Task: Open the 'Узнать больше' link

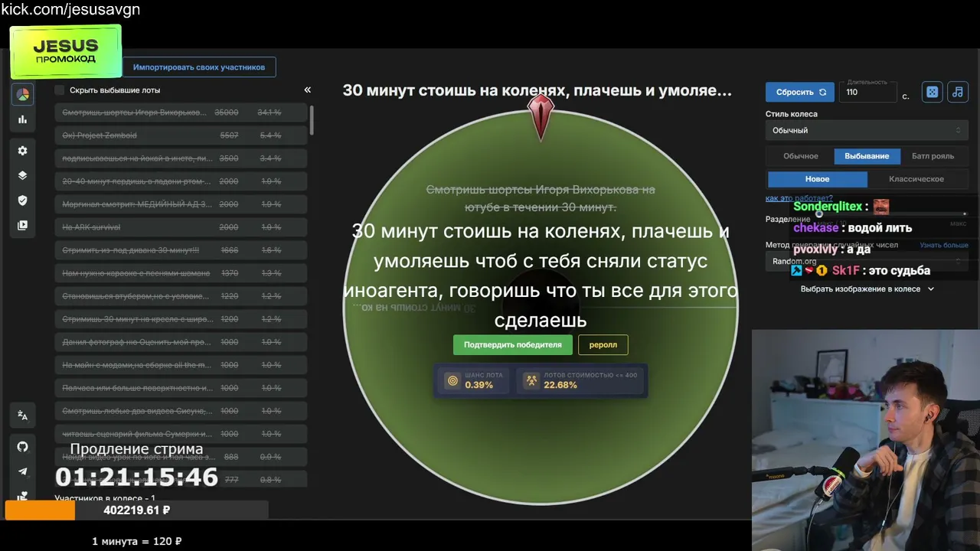Action: tap(944, 245)
